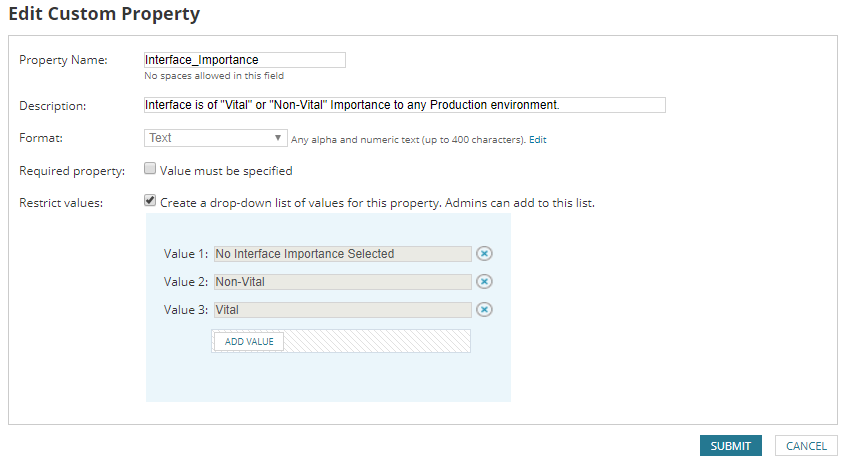Image resolution: width=851 pixels, height=463 pixels.
Task: Click the Value 3 Vital field
Action: click(342, 310)
